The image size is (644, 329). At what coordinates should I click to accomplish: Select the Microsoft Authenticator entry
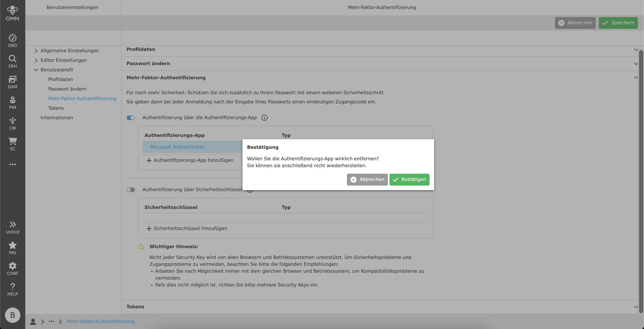click(177, 147)
